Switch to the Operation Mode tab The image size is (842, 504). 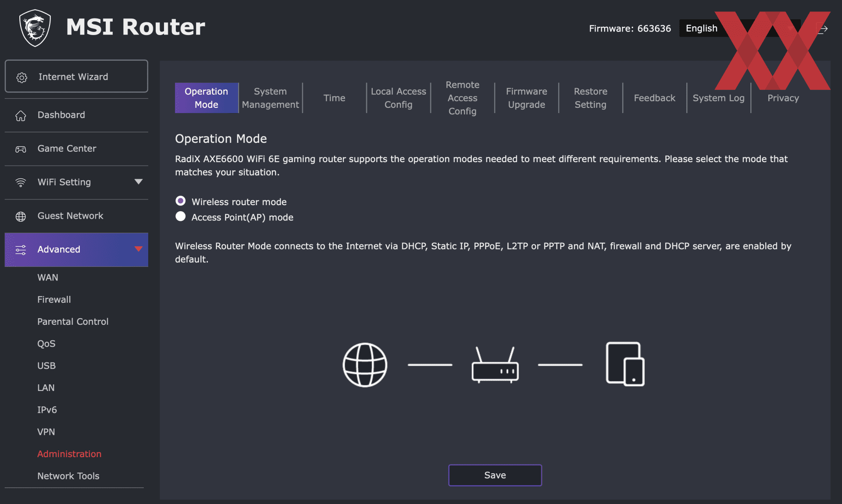[x=207, y=98]
